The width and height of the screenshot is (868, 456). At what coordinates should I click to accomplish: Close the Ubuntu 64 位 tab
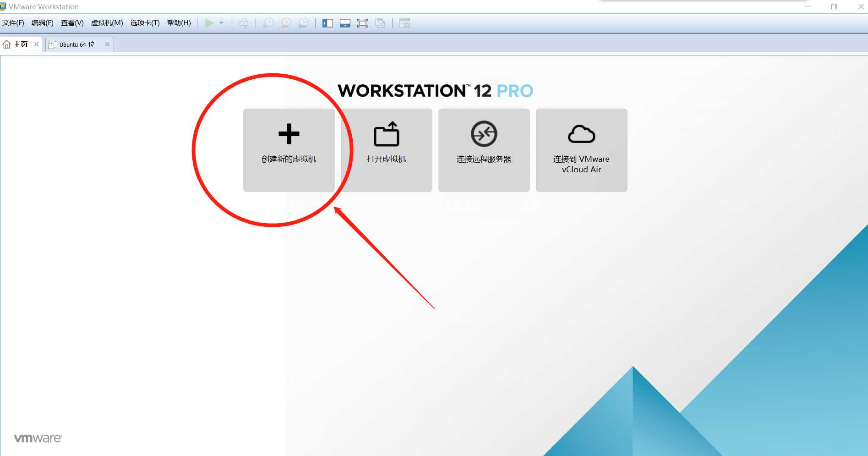107,44
